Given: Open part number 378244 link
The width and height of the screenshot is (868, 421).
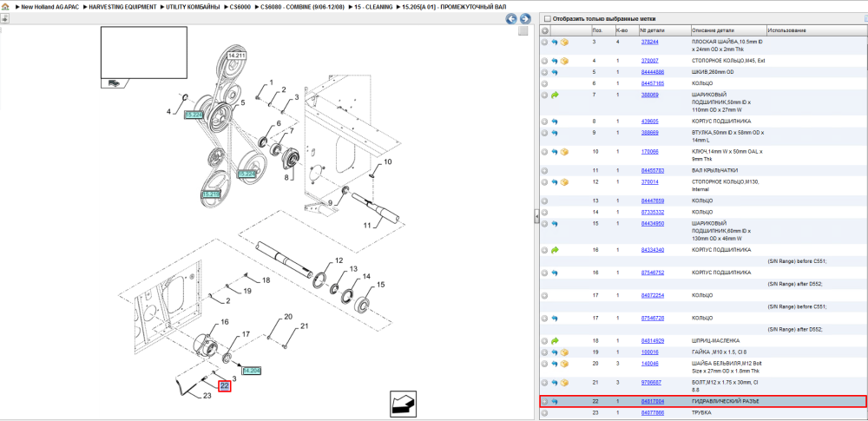Looking at the screenshot, I should coord(649,42).
